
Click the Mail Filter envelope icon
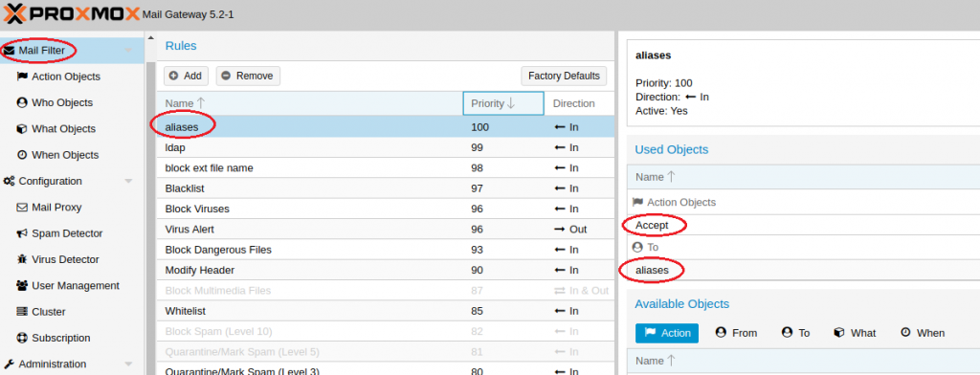point(10,50)
